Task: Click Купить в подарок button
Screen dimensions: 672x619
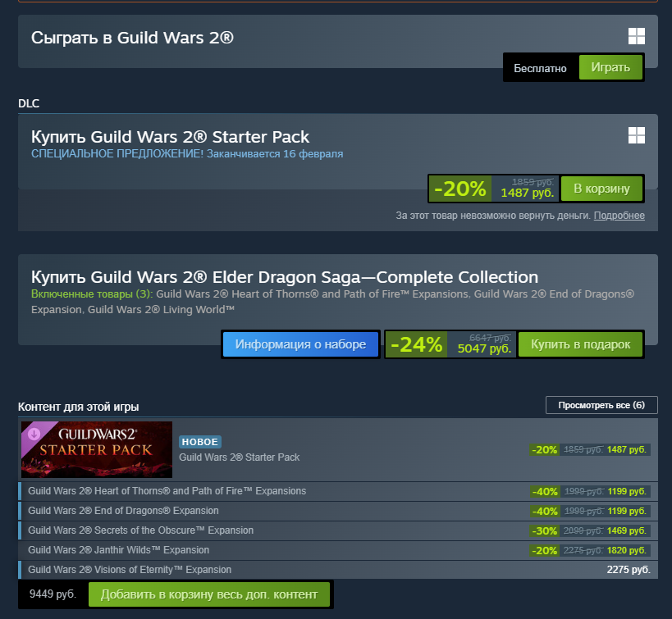Action: 581,344
